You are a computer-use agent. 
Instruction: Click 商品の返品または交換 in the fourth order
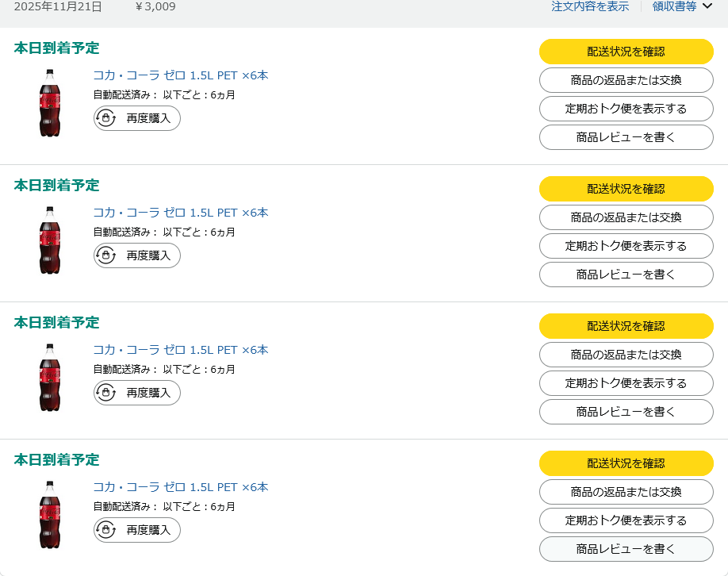click(626, 492)
